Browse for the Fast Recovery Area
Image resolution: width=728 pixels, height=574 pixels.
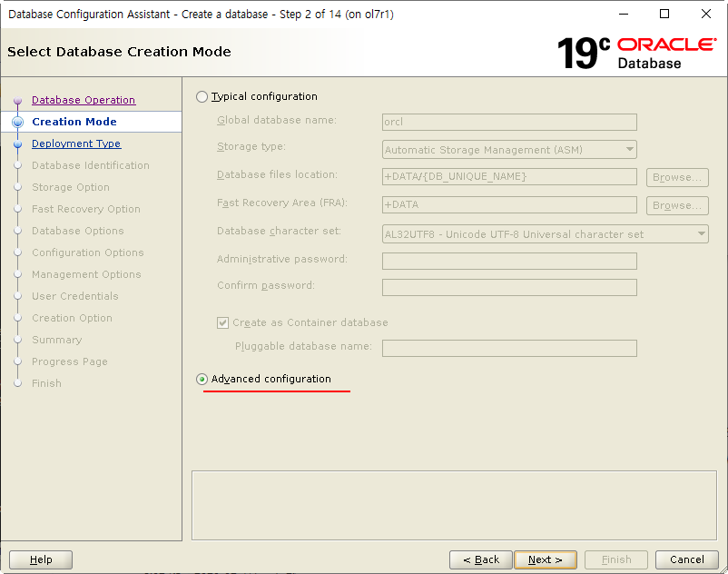[677, 205]
